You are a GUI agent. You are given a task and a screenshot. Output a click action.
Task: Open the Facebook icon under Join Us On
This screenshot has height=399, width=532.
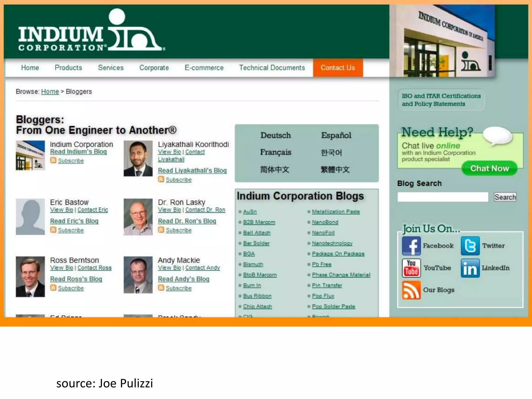(411, 246)
